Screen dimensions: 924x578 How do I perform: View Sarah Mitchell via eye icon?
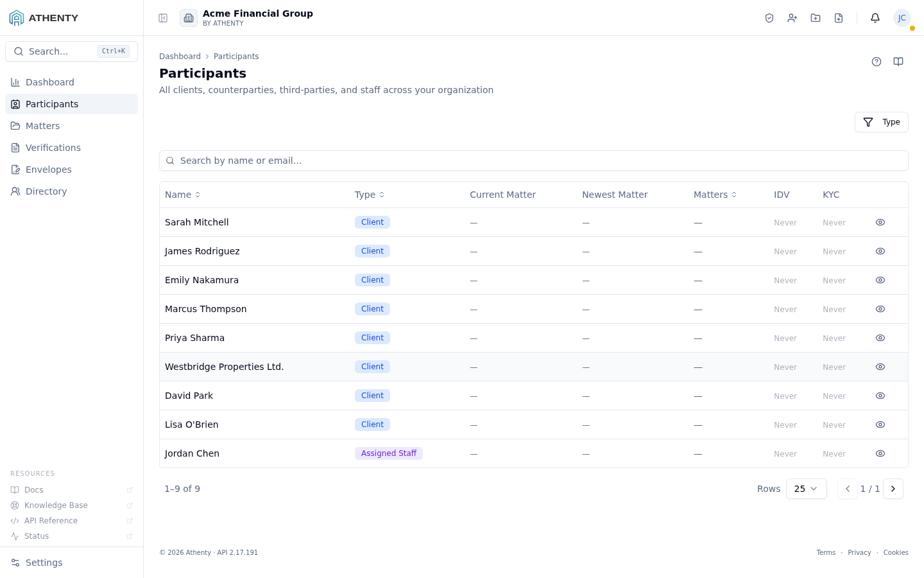click(x=880, y=222)
